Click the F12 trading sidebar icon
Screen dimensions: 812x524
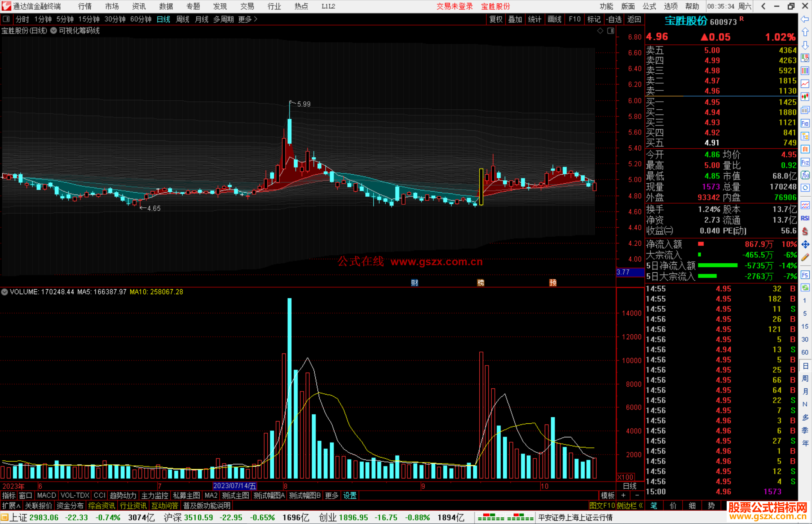click(x=805, y=162)
